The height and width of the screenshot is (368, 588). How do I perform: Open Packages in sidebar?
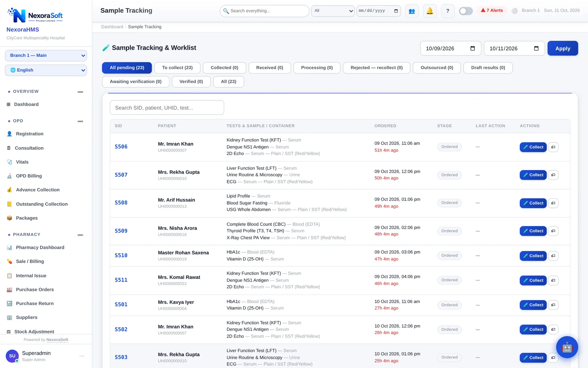pos(27,218)
